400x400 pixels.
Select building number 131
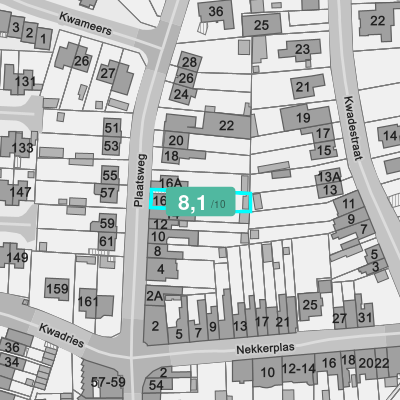[x=25, y=81]
